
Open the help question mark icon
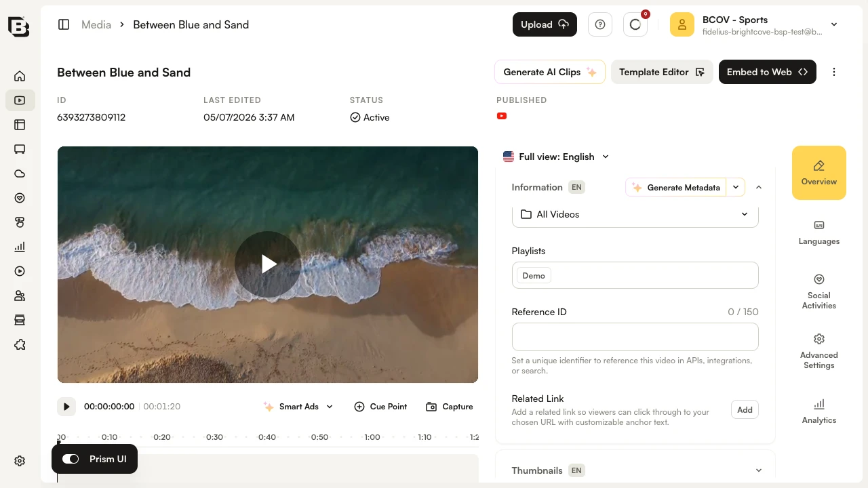pyautogui.click(x=600, y=24)
